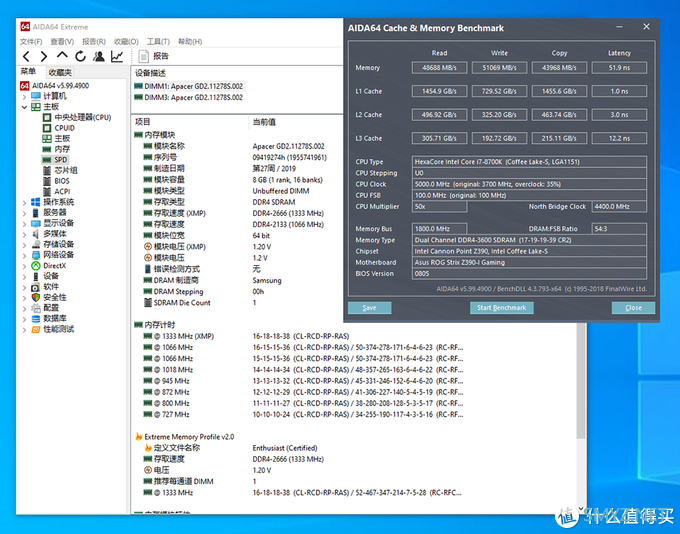
Task: Click the 软件 software icon
Action: click(36, 287)
